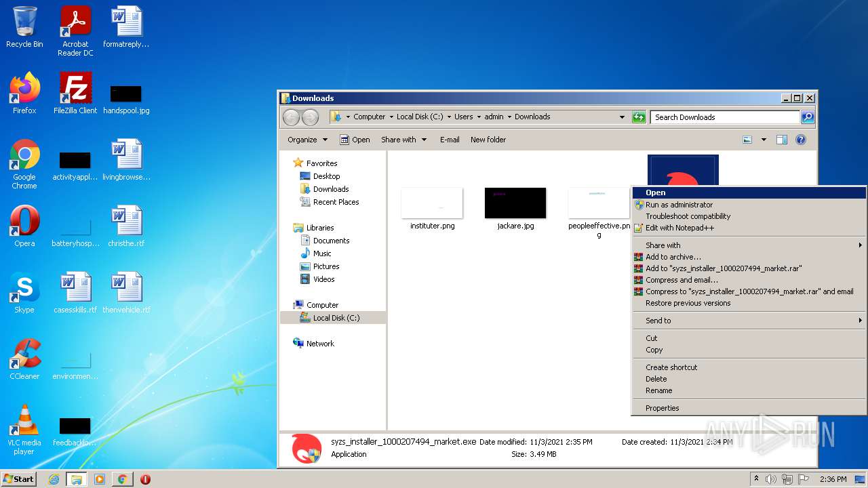The height and width of the screenshot is (488, 868).
Task: Open Internet Explorer from taskbar
Action: pos(54,479)
